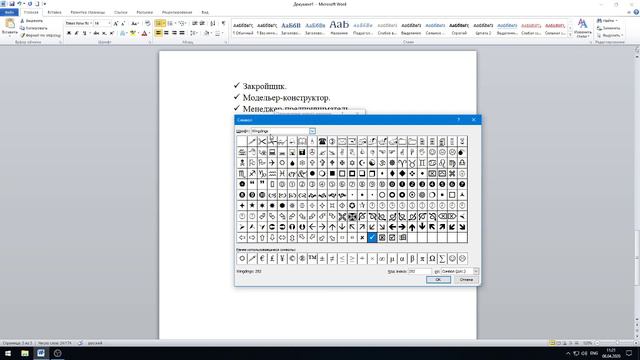Open the ribbon font size dropdown

coord(109,23)
